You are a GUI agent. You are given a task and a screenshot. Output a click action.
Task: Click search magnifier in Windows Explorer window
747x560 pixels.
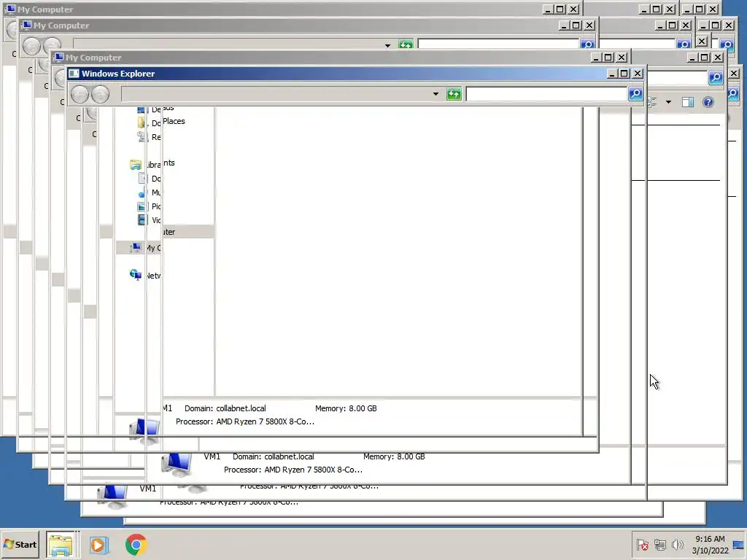pyautogui.click(x=635, y=94)
